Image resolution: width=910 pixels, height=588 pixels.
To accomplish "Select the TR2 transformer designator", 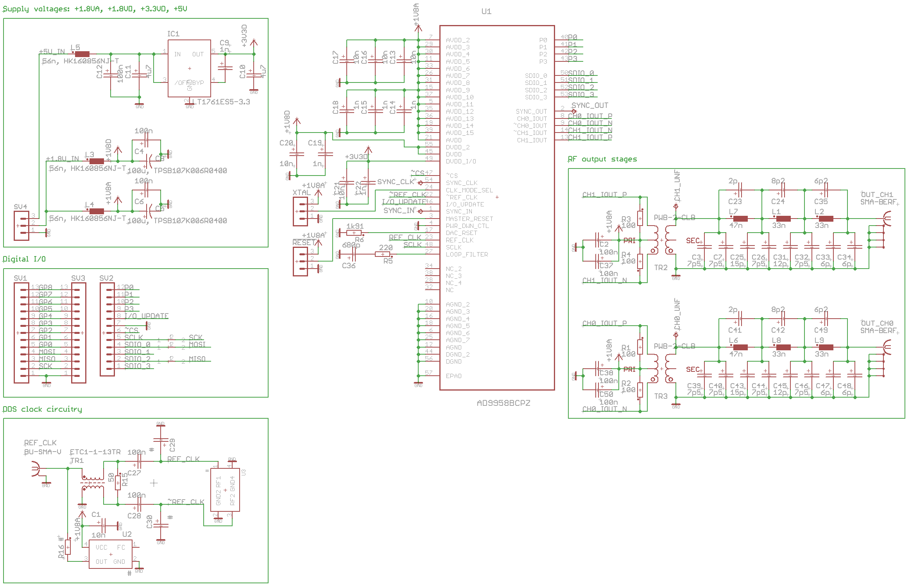I will pos(661,267).
